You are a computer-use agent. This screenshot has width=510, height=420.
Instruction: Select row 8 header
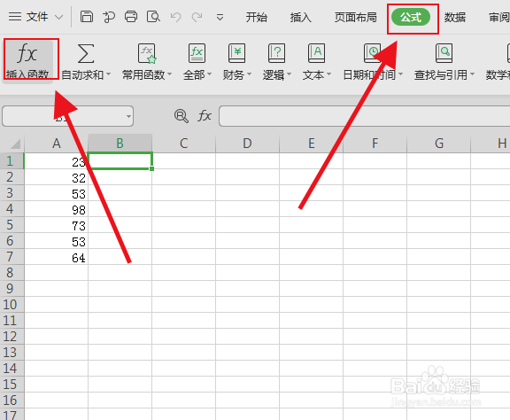[12, 273]
